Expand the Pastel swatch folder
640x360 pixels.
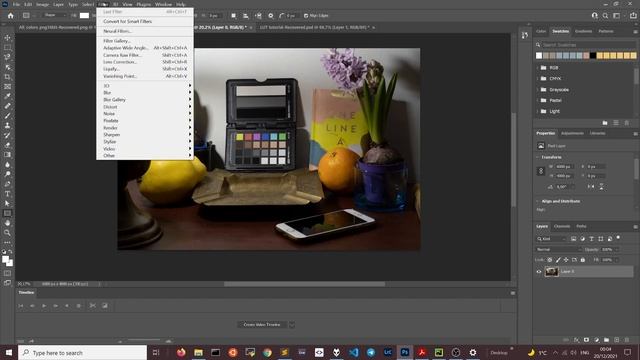click(x=538, y=100)
